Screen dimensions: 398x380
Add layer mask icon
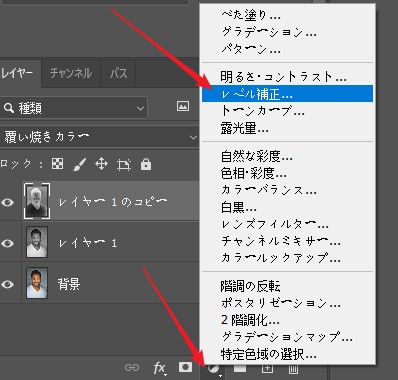coord(185,367)
